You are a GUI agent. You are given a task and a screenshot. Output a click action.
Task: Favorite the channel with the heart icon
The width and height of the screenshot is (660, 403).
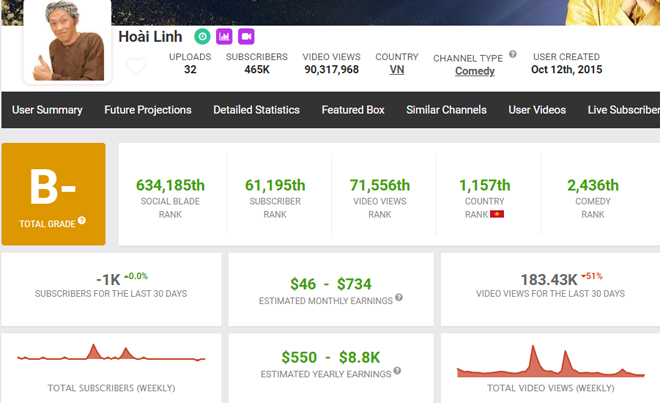(136, 67)
